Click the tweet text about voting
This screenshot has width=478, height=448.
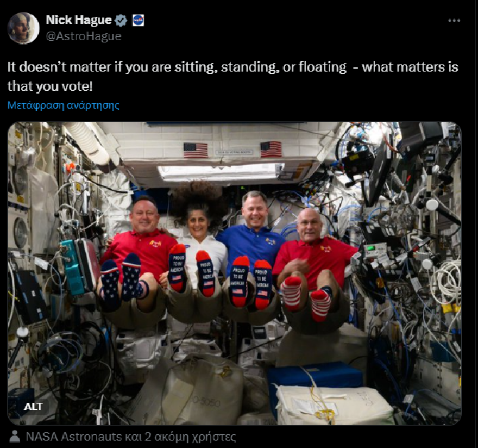point(232,76)
